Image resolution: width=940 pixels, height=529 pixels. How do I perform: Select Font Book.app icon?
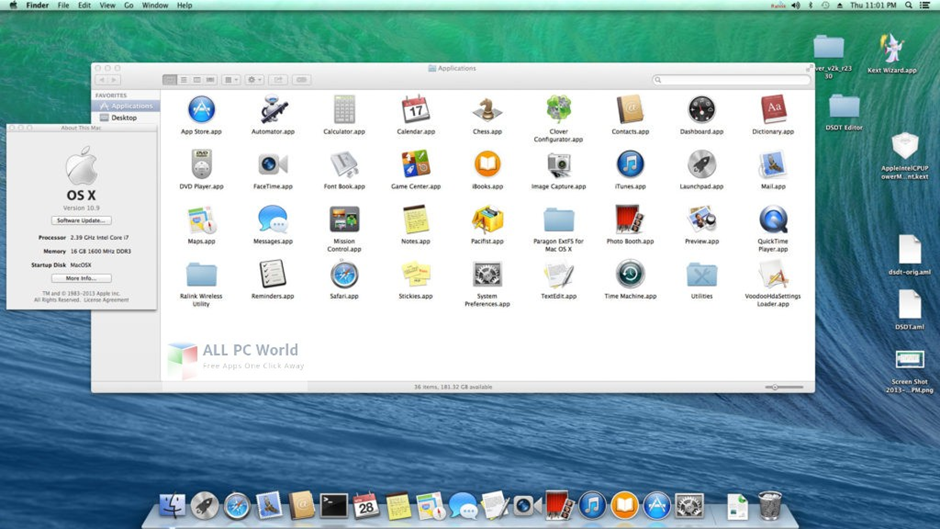(344, 164)
